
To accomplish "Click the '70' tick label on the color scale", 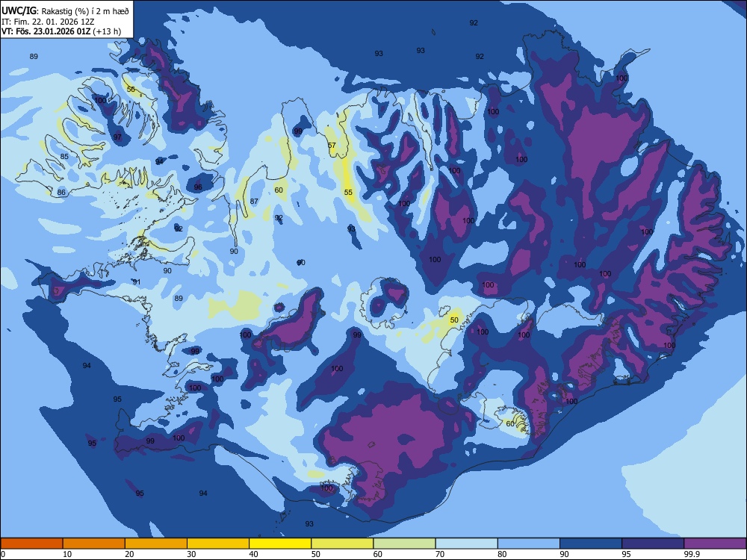I will (440, 554).
